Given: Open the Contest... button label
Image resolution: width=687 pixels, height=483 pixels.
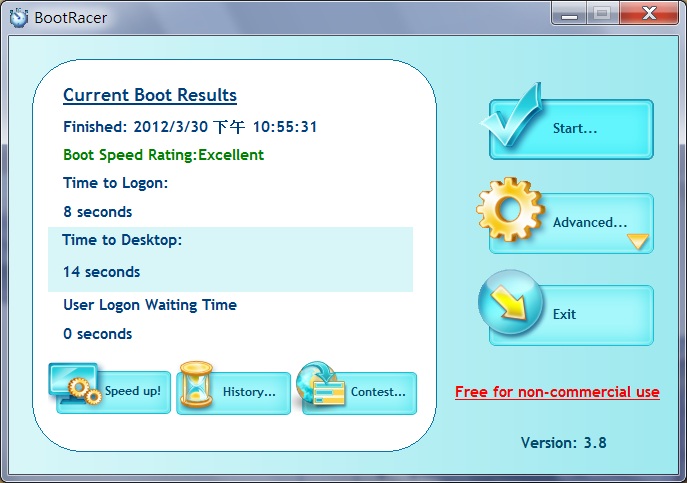Looking at the screenshot, I should pos(378,391).
